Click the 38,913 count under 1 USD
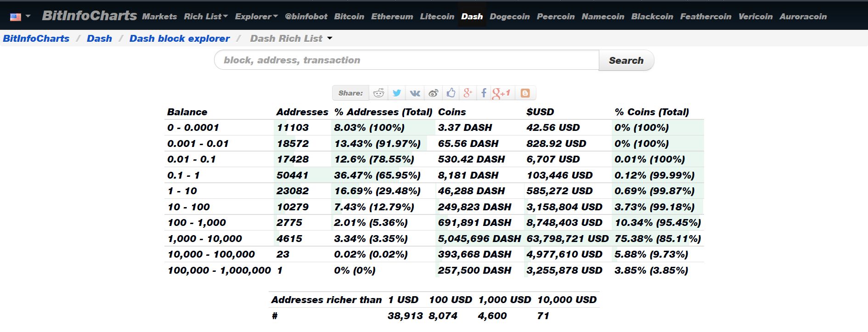 405,316
